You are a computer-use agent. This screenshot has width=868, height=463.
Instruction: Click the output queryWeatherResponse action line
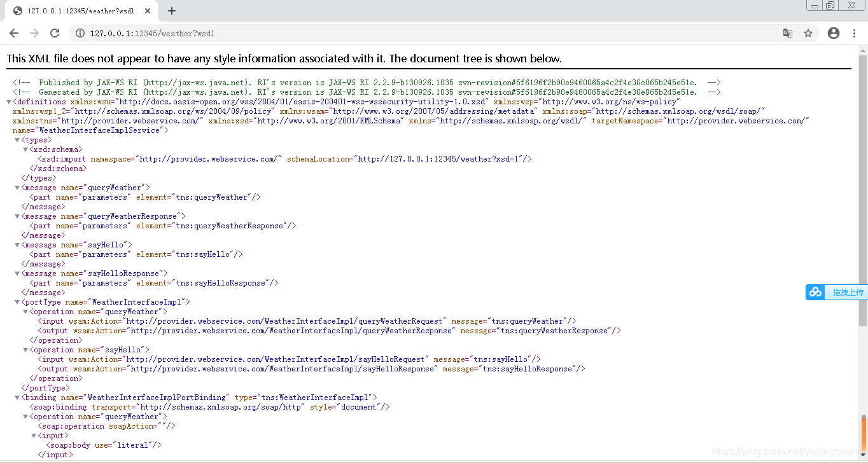tap(330, 331)
